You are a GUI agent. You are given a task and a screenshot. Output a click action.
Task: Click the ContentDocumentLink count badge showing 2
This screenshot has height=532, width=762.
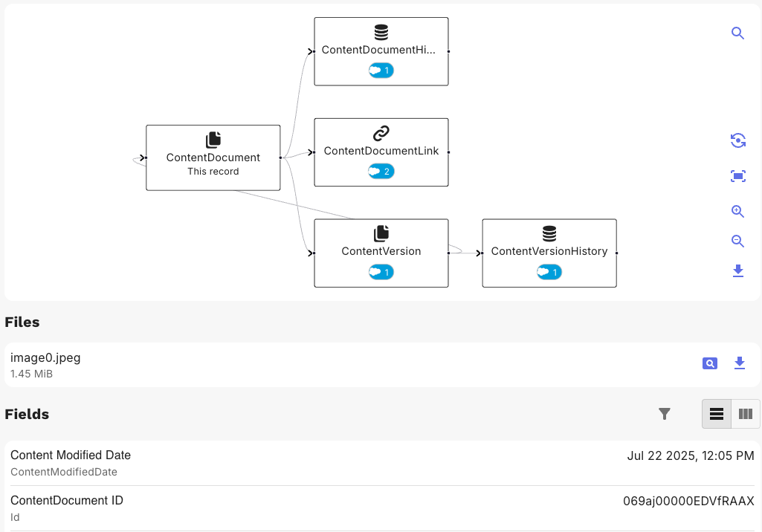click(x=381, y=172)
